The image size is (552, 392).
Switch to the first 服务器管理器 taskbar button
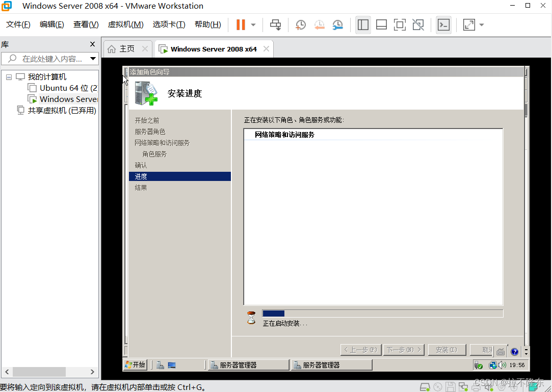[248, 365]
